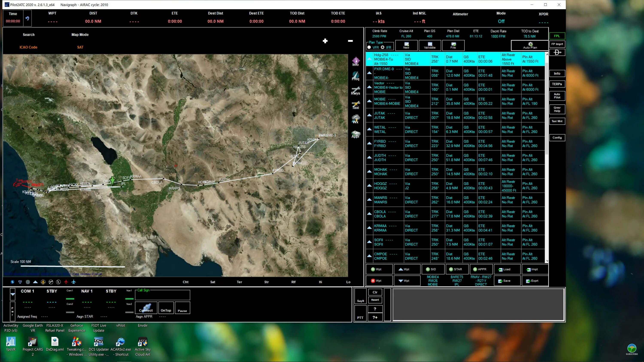Open fpsVR desktop shortcut
The height and width of the screenshot is (362, 644).
[11, 344]
